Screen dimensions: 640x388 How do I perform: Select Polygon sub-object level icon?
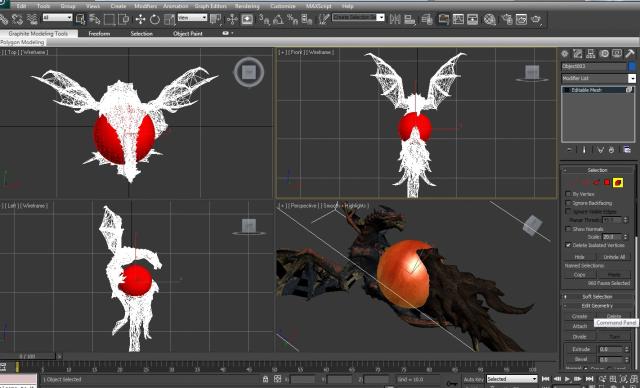click(607, 182)
